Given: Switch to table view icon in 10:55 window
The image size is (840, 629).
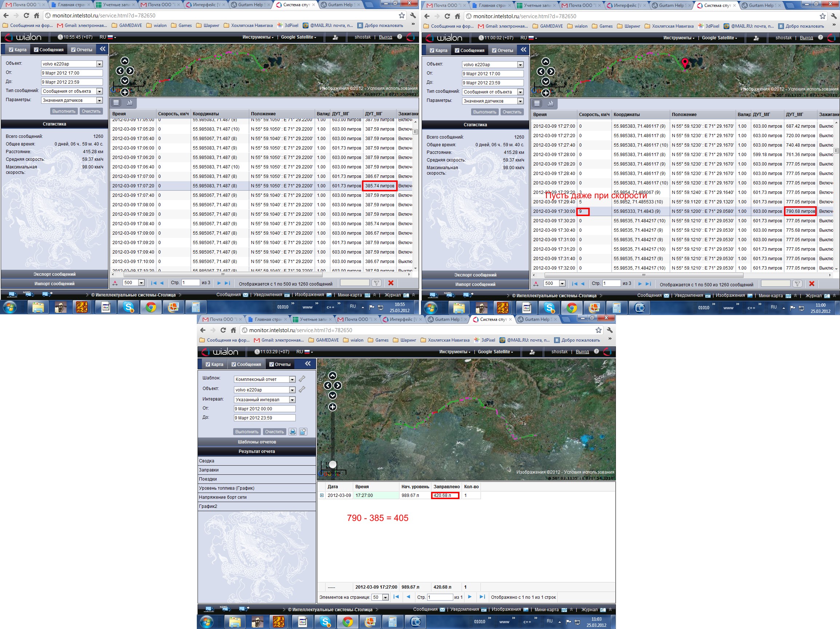Looking at the screenshot, I should click(x=116, y=103).
